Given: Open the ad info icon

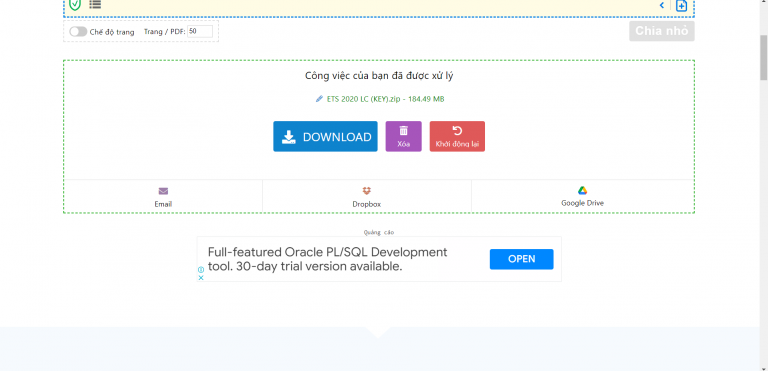Looking at the screenshot, I should point(201,270).
